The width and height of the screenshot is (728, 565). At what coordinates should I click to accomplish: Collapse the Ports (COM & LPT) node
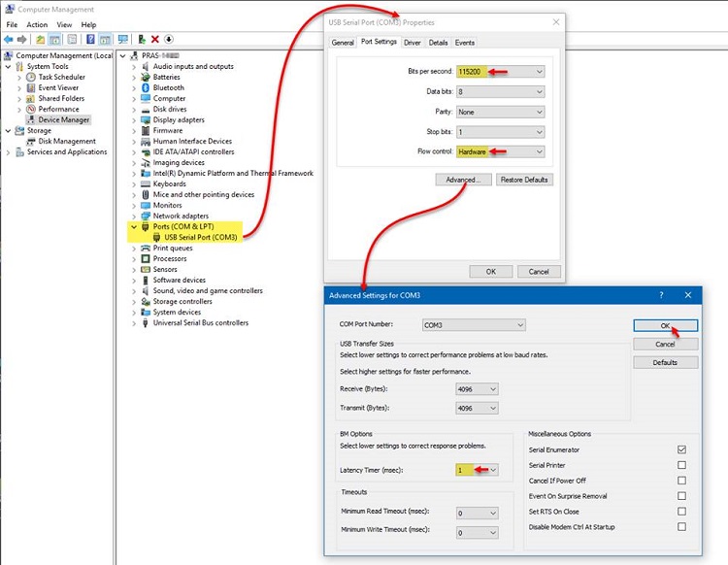click(x=134, y=226)
